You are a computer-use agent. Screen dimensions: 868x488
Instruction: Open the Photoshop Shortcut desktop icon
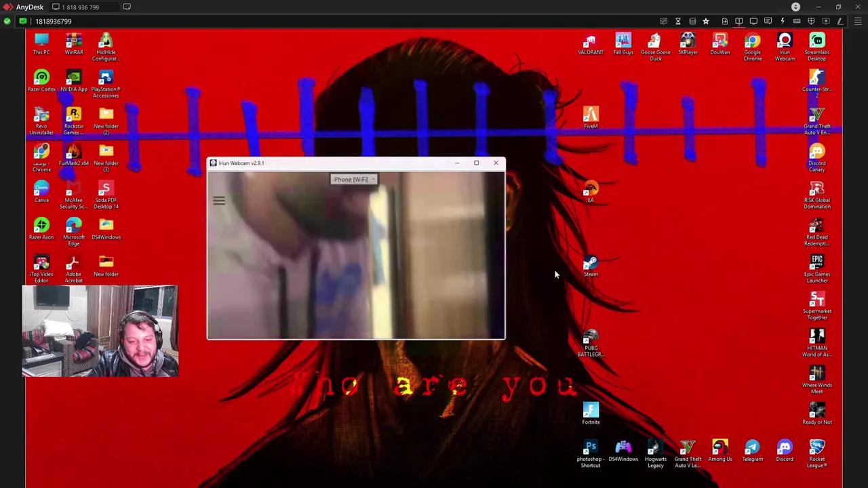(x=591, y=453)
